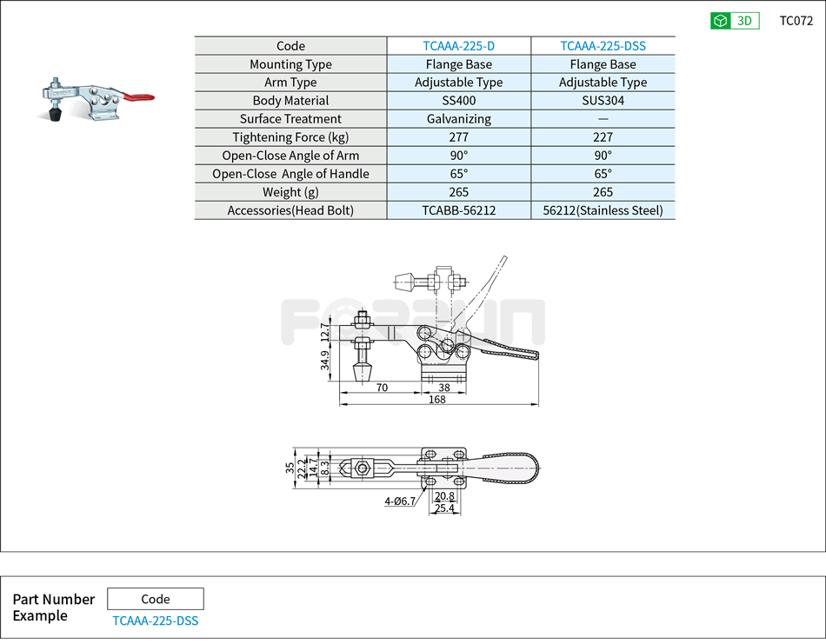Click the Body Material SS400 cell
Viewport: 826px width, 644px height.
tap(458, 100)
